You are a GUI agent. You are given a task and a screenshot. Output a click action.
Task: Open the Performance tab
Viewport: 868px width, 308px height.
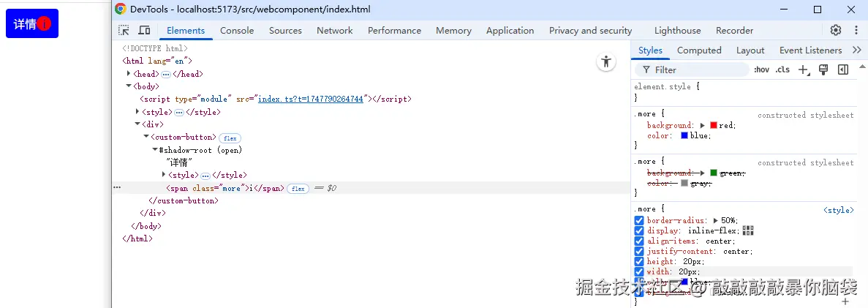pyautogui.click(x=394, y=31)
